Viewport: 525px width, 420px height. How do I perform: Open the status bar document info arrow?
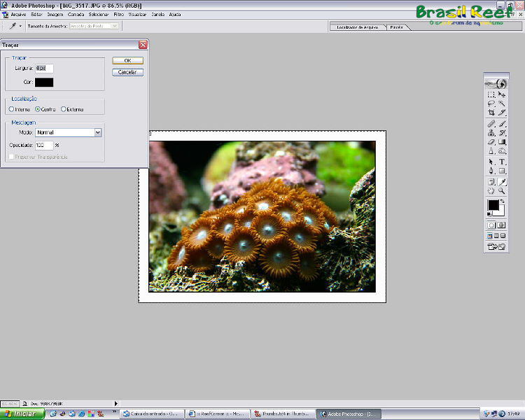click(116, 403)
